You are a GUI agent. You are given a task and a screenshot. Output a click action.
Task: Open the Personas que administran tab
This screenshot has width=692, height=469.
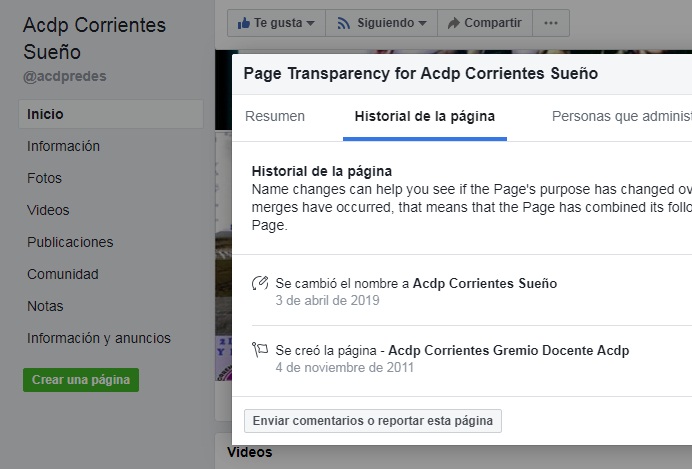[x=622, y=116]
